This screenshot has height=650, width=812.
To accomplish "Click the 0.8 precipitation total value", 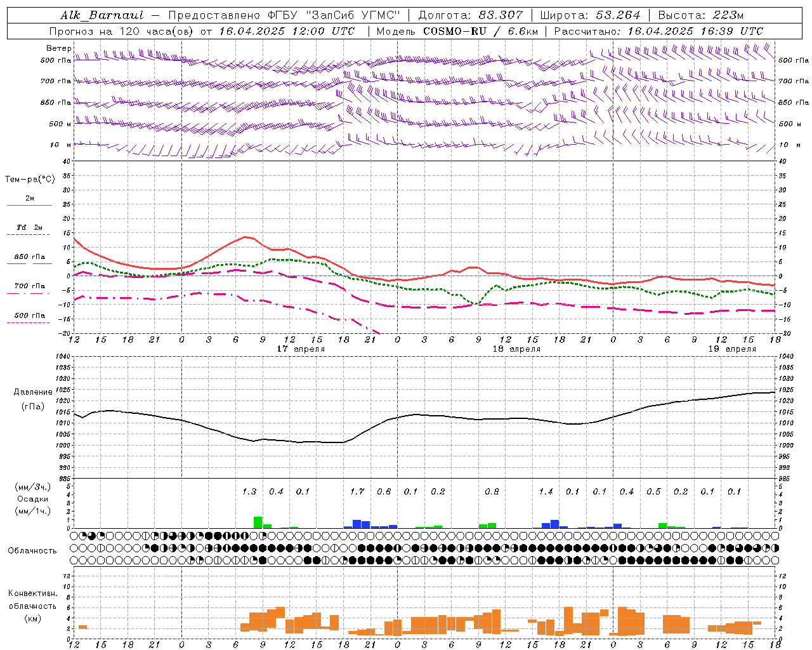I will tap(492, 492).
